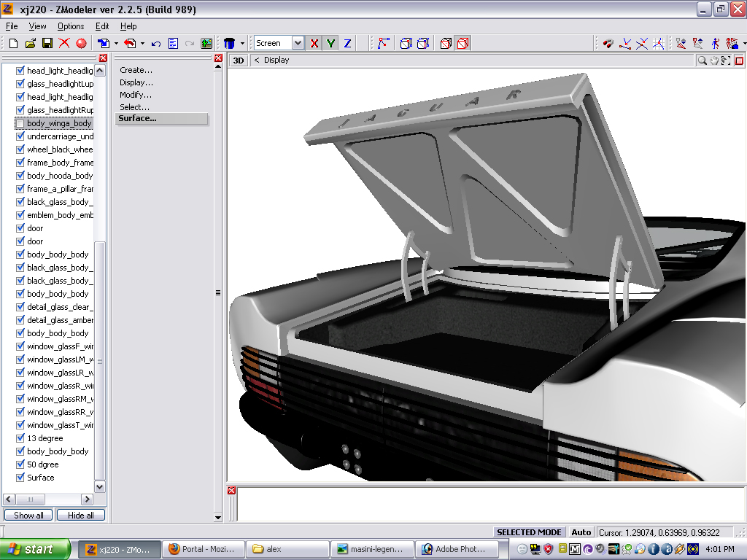The width and height of the screenshot is (747, 560).
Task: Click the Undo arrow icon
Action: coord(156,44)
